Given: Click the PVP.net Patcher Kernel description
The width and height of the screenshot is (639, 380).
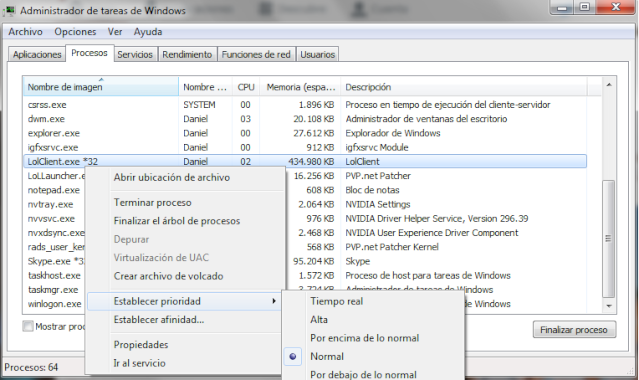Looking at the screenshot, I should 392,247.
